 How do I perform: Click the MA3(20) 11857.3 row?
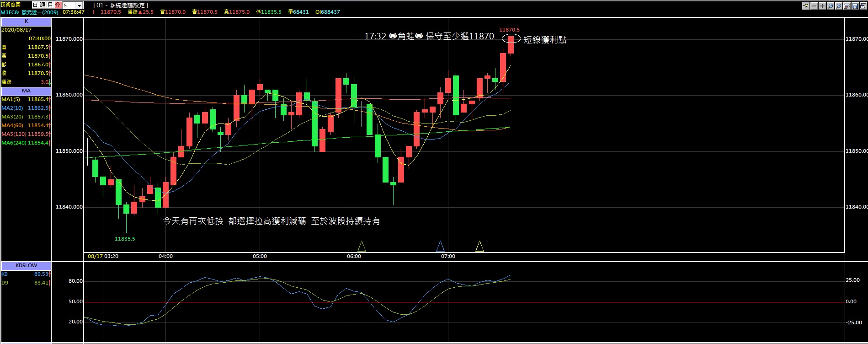coord(26,117)
